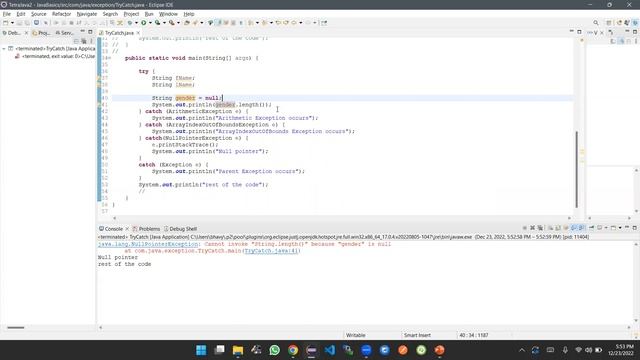Click the Save toolbar icon
This screenshot has width=640, height=360.
[20, 23]
